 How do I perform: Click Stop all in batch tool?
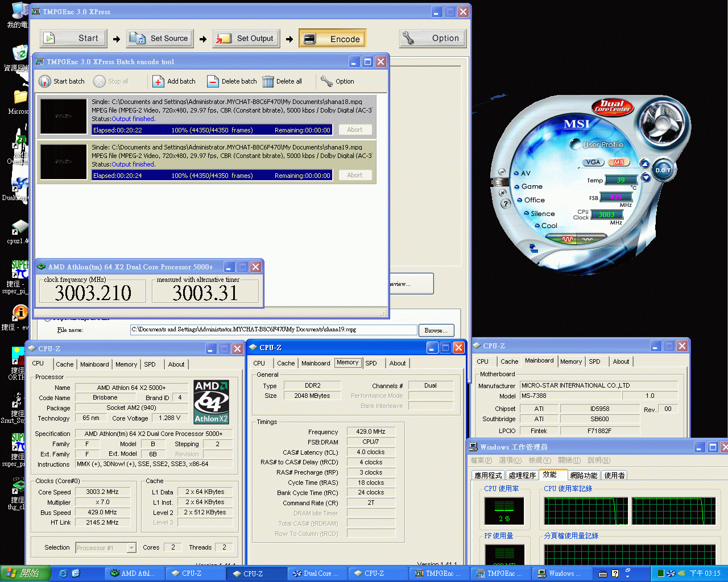coord(111,81)
